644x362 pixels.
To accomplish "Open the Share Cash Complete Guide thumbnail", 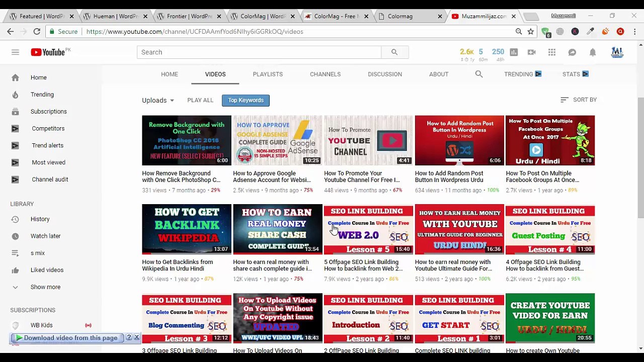I will 277,229.
